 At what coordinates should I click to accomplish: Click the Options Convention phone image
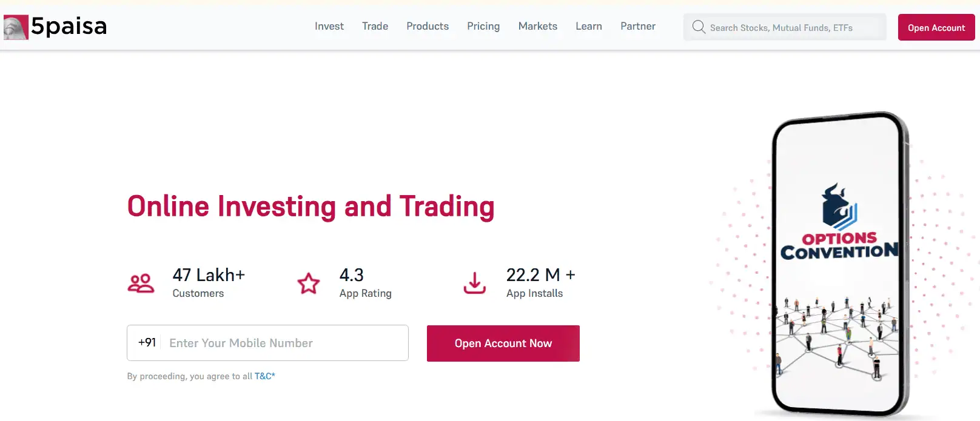[x=841, y=264]
